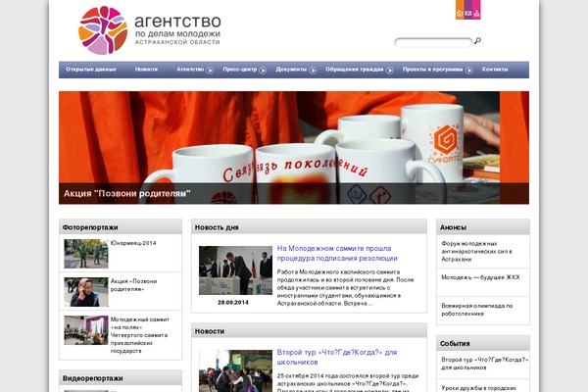This screenshot has height=392, width=588.
Task: Open the Новости menu item
Action: point(146,70)
